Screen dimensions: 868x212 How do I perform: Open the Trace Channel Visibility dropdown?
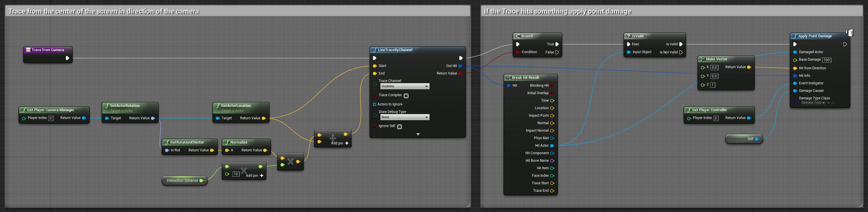coord(405,86)
